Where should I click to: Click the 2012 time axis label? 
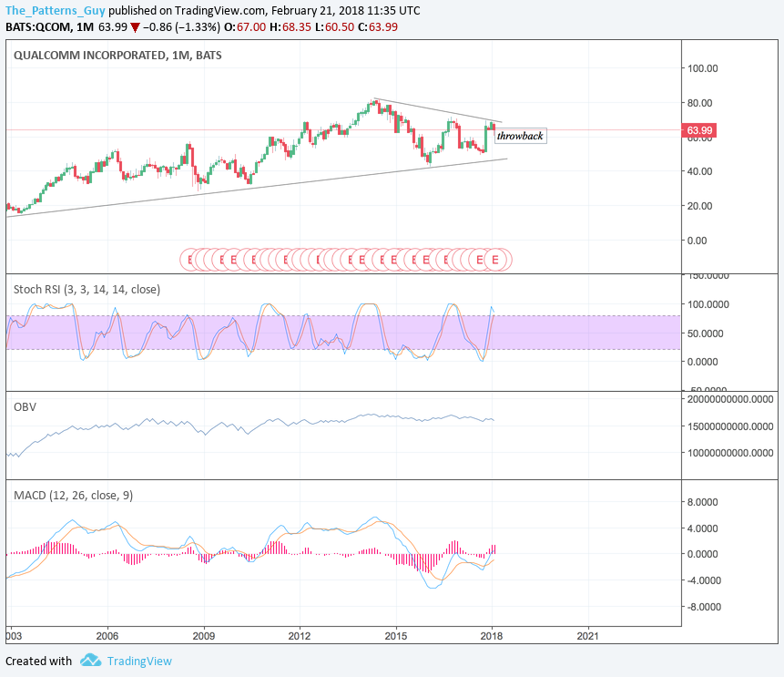coord(299,636)
